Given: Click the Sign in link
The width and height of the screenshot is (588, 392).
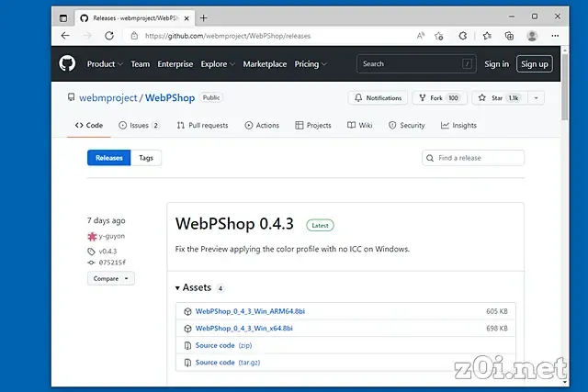Looking at the screenshot, I should coord(496,64).
